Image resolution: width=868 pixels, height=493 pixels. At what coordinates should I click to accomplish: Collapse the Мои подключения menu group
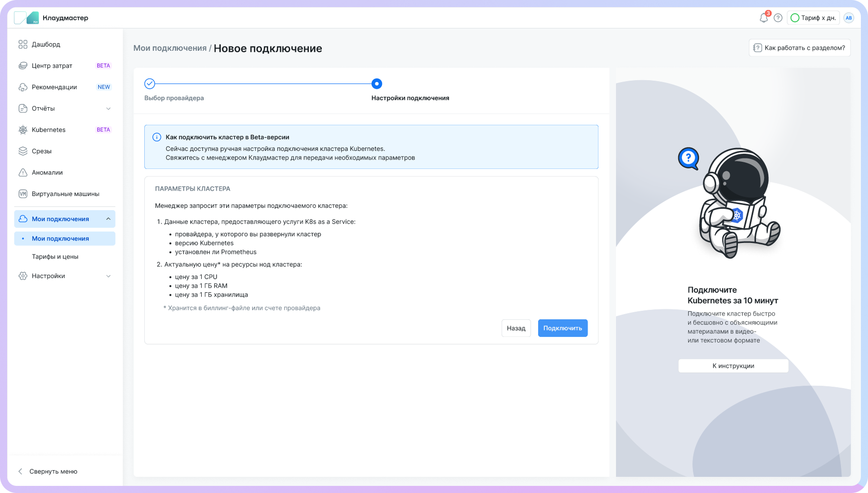(108, 219)
